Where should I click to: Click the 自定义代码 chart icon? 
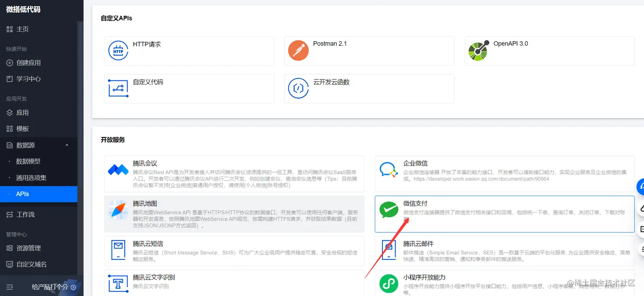click(118, 88)
